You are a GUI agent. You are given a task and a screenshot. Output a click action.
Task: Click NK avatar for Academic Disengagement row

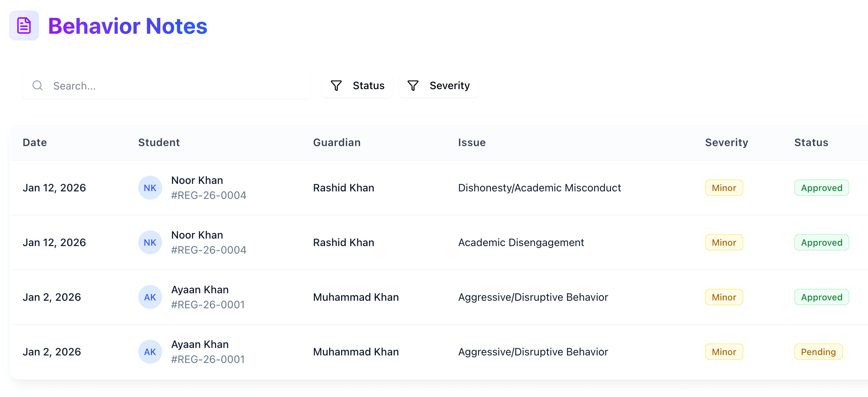click(x=150, y=242)
